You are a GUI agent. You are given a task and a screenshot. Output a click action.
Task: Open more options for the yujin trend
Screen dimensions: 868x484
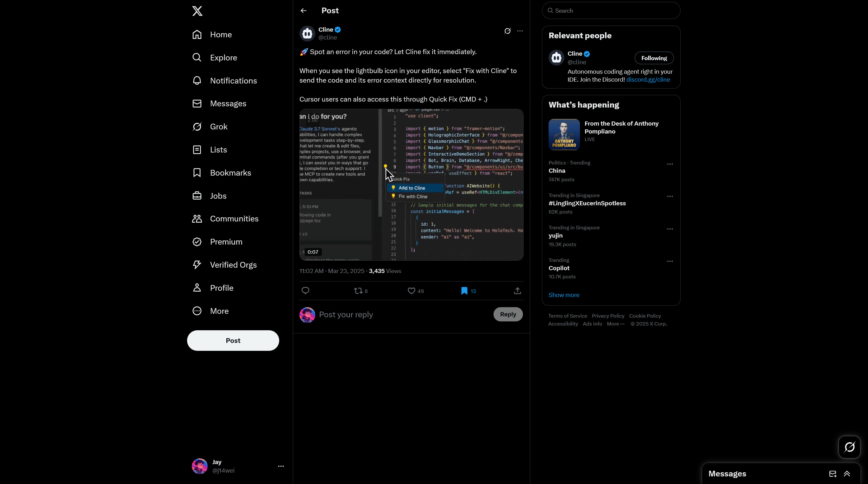coord(670,229)
